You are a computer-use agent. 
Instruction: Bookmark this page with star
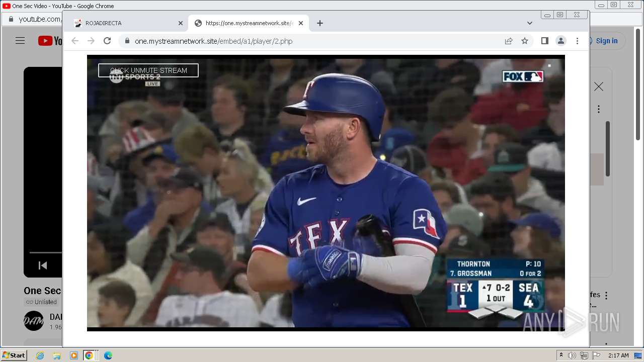[525, 41]
